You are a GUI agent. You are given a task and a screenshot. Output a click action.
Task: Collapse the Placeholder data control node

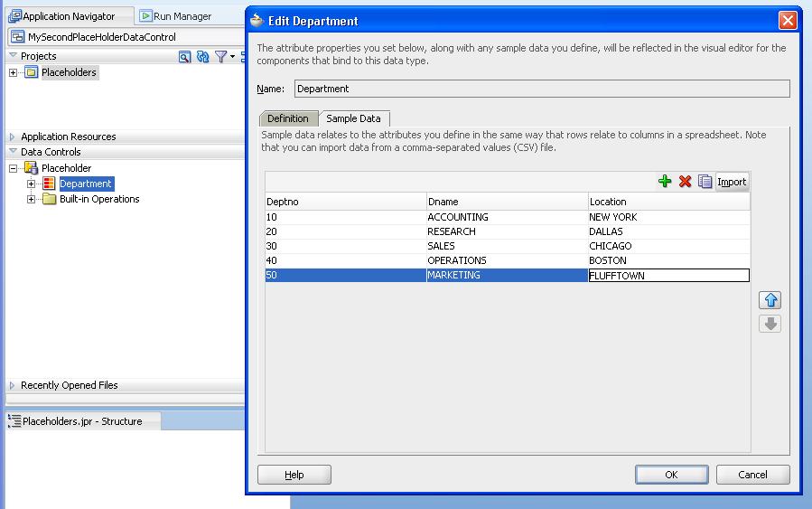tap(14, 168)
